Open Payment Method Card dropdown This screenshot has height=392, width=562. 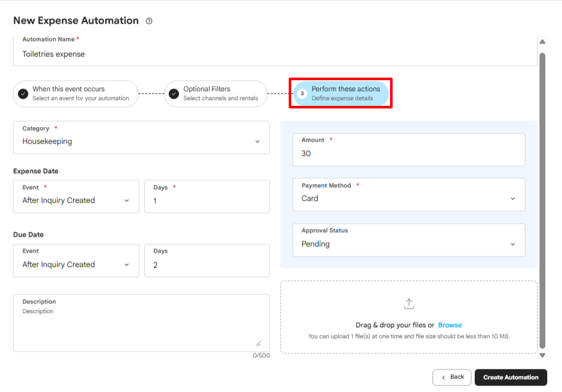[x=409, y=194]
